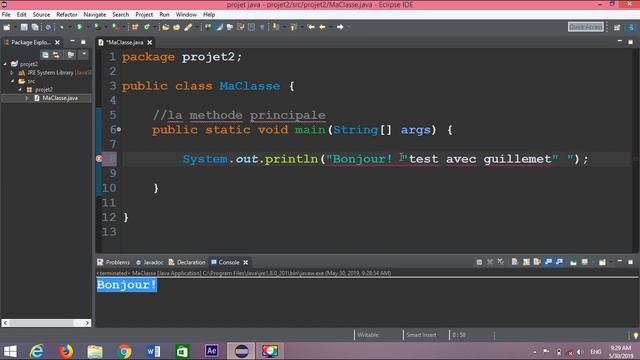Open After Effects from the taskbar
Screen dimensions: 640x360
click(211, 351)
